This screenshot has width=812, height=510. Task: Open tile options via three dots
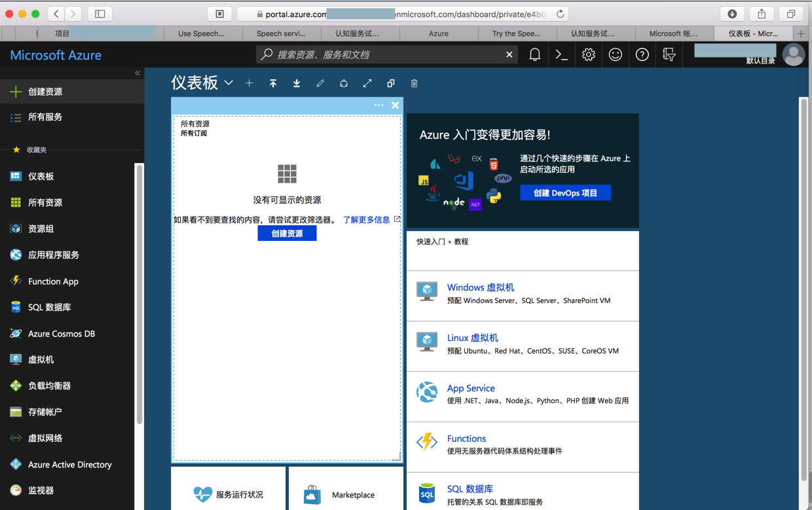[378, 105]
